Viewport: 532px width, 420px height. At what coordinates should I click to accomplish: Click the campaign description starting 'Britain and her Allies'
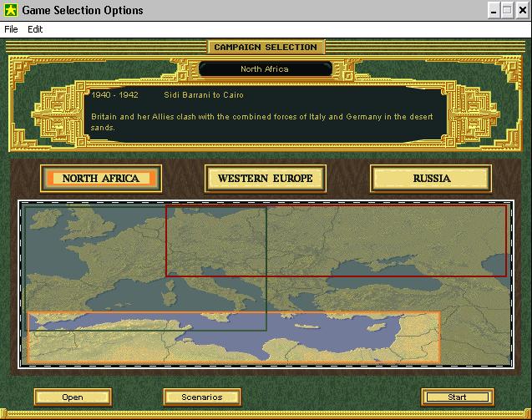click(261, 122)
